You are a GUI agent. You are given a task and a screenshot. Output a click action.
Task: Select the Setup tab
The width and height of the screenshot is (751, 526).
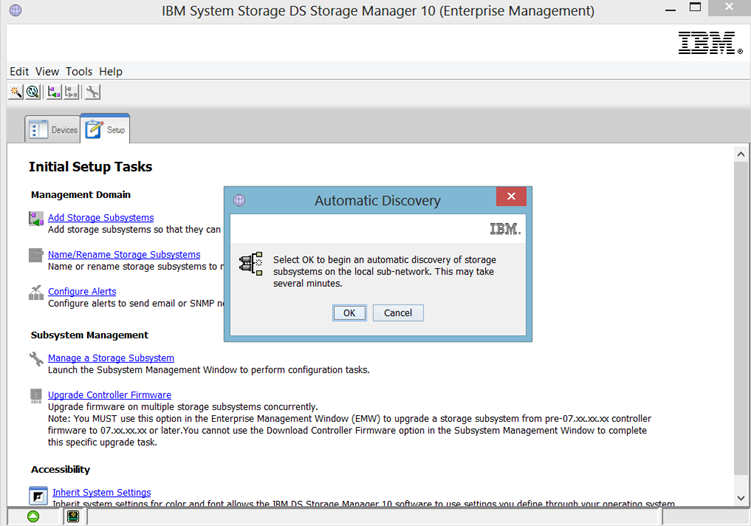click(105, 129)
